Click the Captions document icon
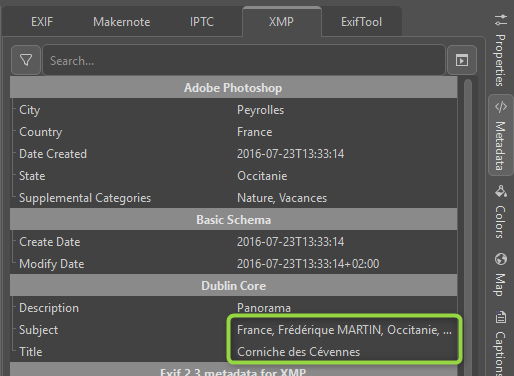Viewport: 514px width, 376px height. coord(501,317)
